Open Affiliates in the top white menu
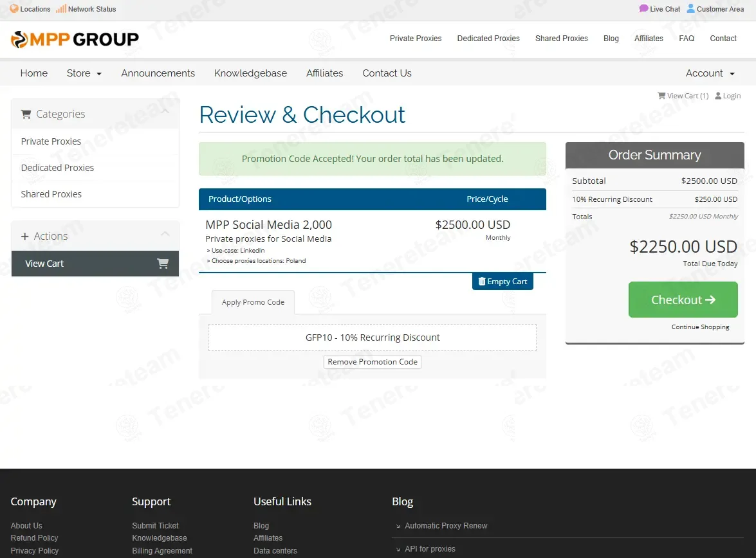 [x=649, y=39]
